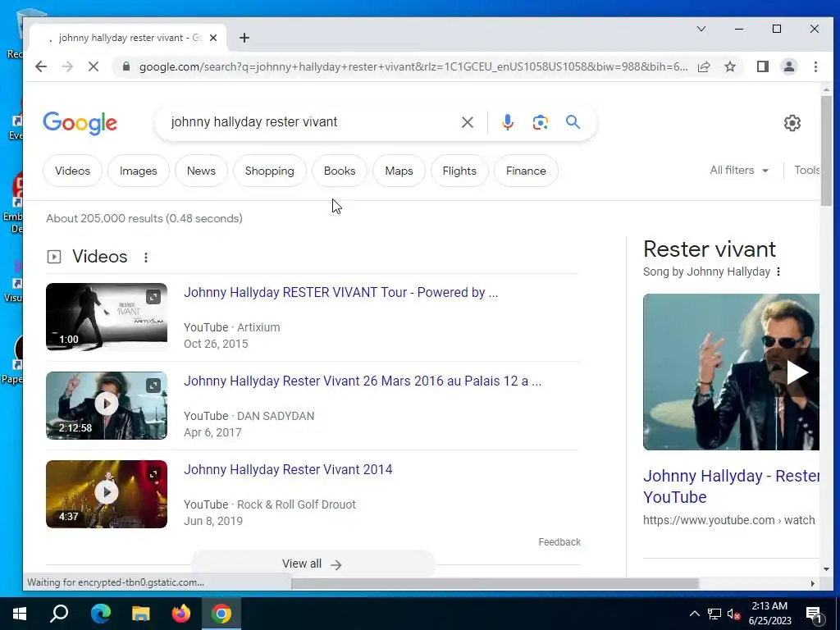Filter results by Videos

click(72, 171)
